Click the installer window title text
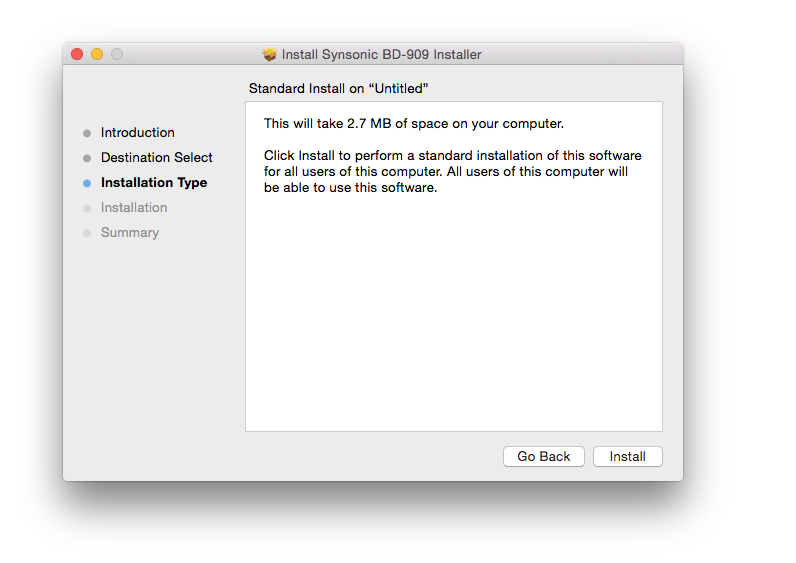The width and height of the screenshot is (796, 563). point(381,54)
